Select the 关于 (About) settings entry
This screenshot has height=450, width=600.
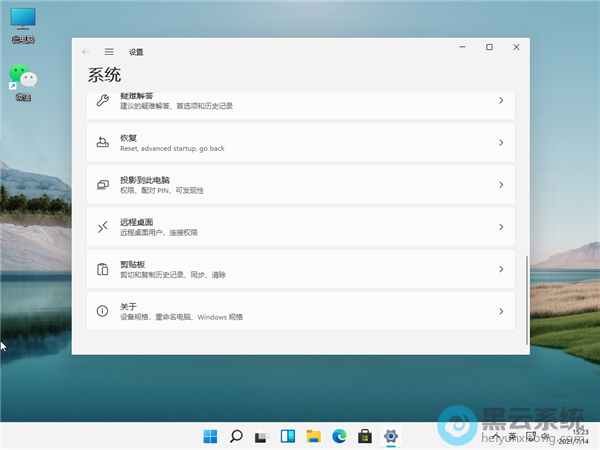pyautogui.click(x=300, y=311)
